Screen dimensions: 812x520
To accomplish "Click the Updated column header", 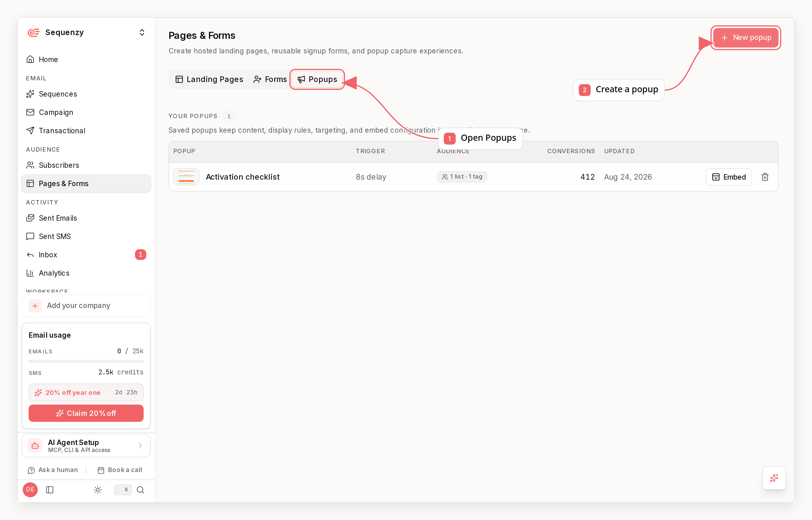I will click(x=619, y=151).
